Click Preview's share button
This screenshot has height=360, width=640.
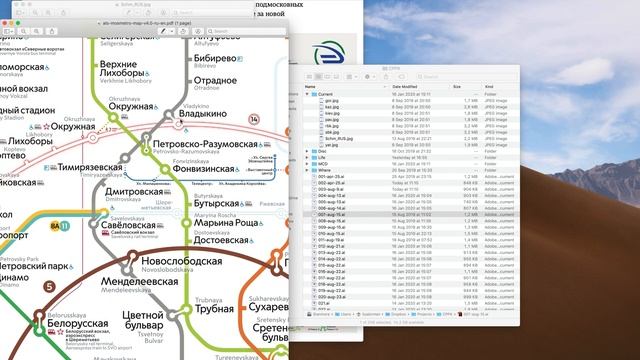(x=52, y=31)
